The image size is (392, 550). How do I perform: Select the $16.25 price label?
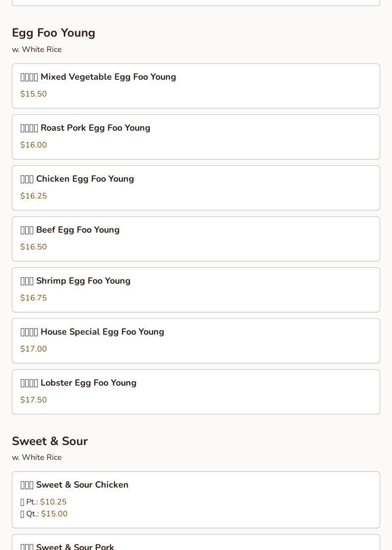(34, 196)
